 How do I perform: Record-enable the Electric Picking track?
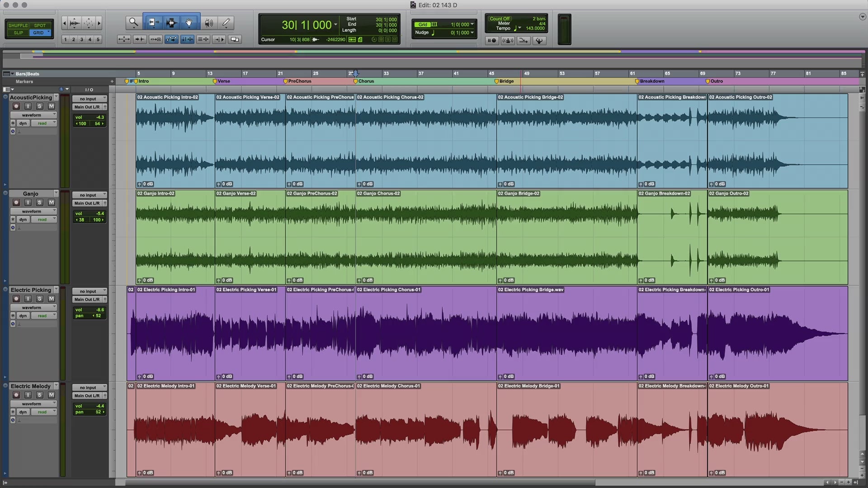16,299
